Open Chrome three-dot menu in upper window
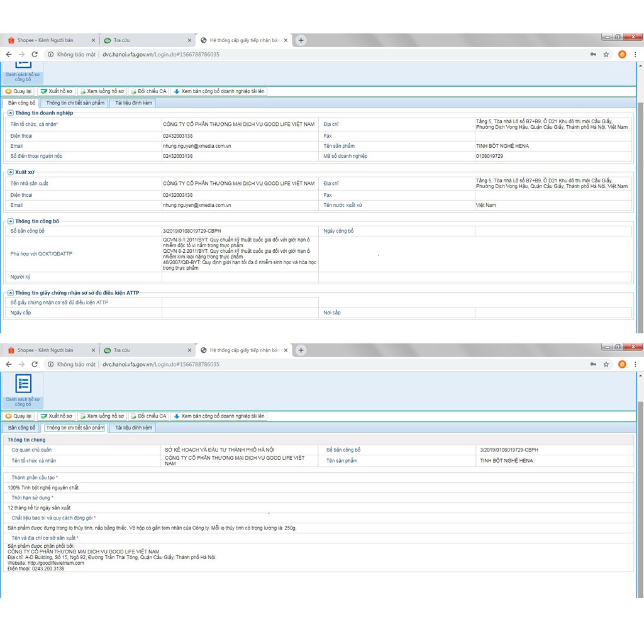Screen dimensions: 644x644 636,55
